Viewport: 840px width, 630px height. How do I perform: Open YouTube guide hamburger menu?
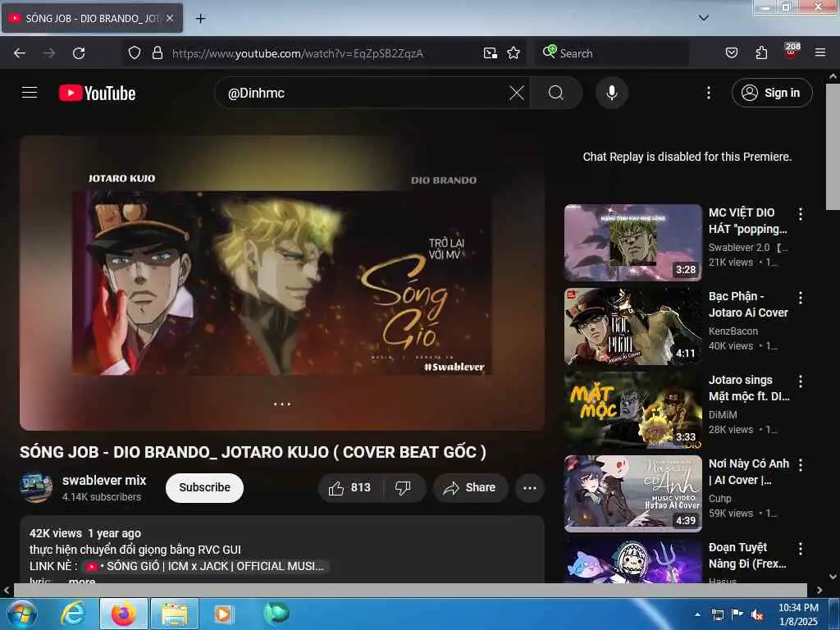click(30, 93)
